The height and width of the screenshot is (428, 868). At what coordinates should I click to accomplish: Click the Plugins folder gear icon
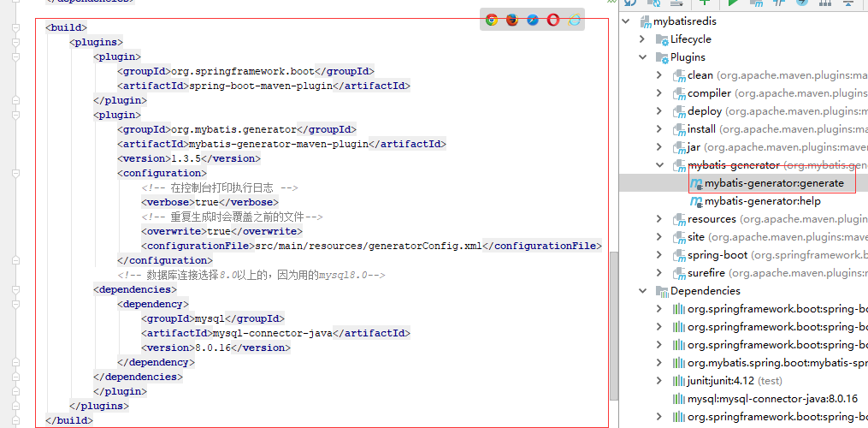point(662,57)
